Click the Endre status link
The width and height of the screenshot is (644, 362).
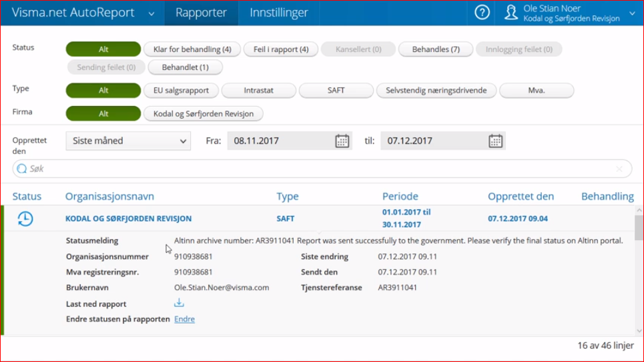(184, 319)
